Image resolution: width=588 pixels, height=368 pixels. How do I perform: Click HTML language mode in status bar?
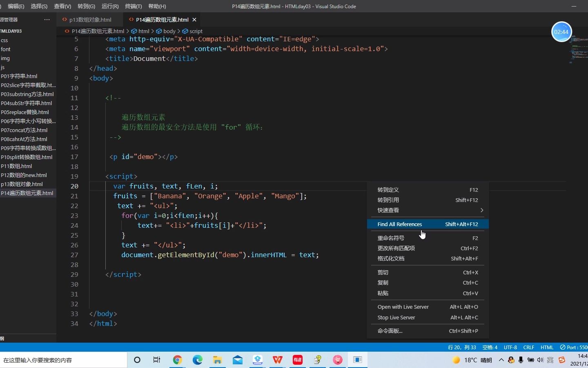coord(547,347)
